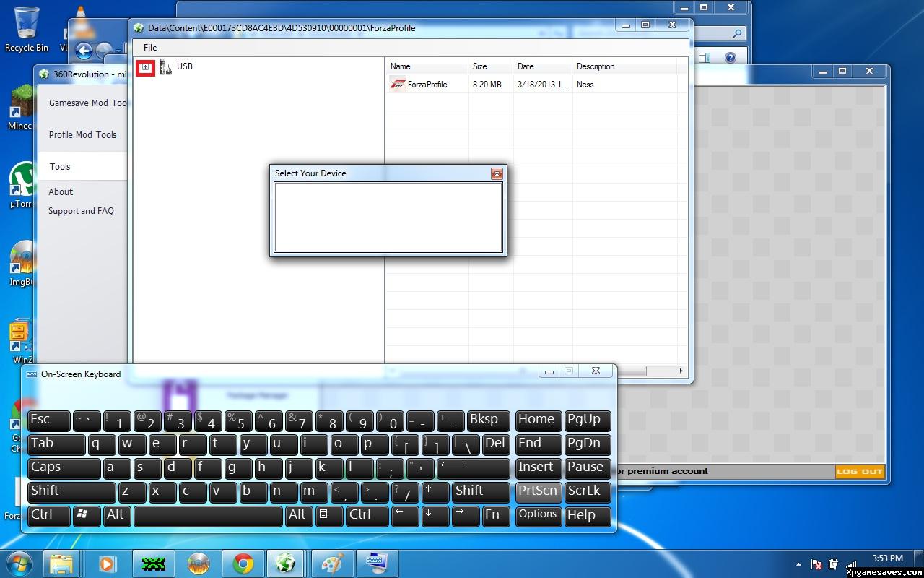Toggle the Caps key on the On-Screen Keyboard
The image size is (924, 578).
tap(64, 467)
